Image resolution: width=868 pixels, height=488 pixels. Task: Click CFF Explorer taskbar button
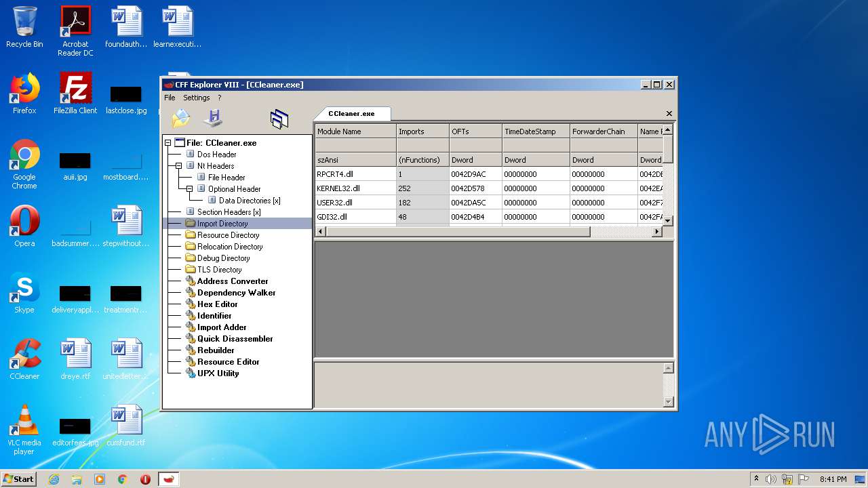coord(169,479)
